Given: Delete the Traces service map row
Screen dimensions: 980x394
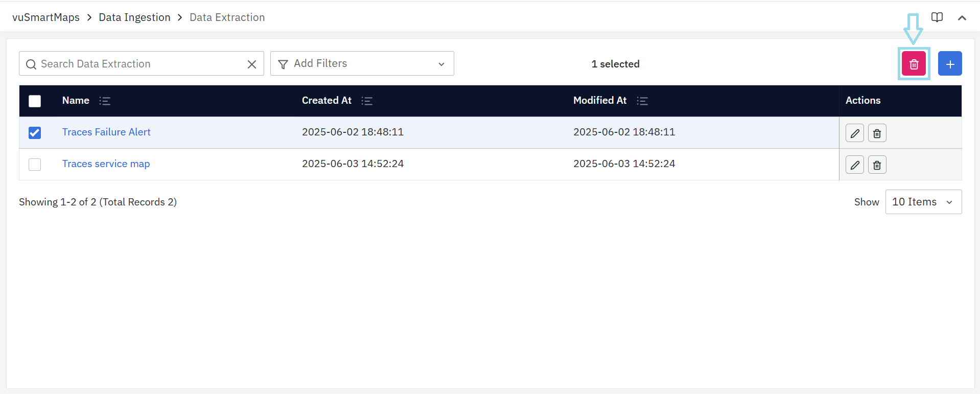Looking at the screenshot, I should coord(877,165).
